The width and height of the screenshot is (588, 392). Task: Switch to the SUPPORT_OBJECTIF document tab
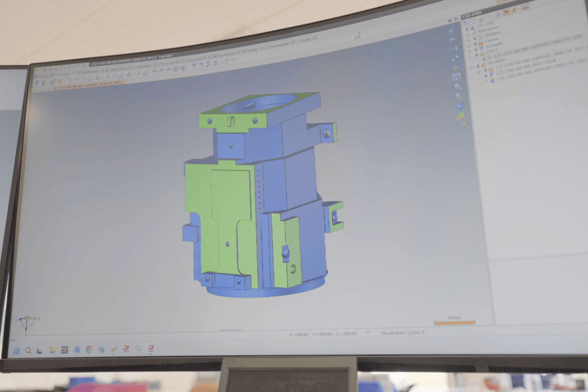(x=91, y=83)
